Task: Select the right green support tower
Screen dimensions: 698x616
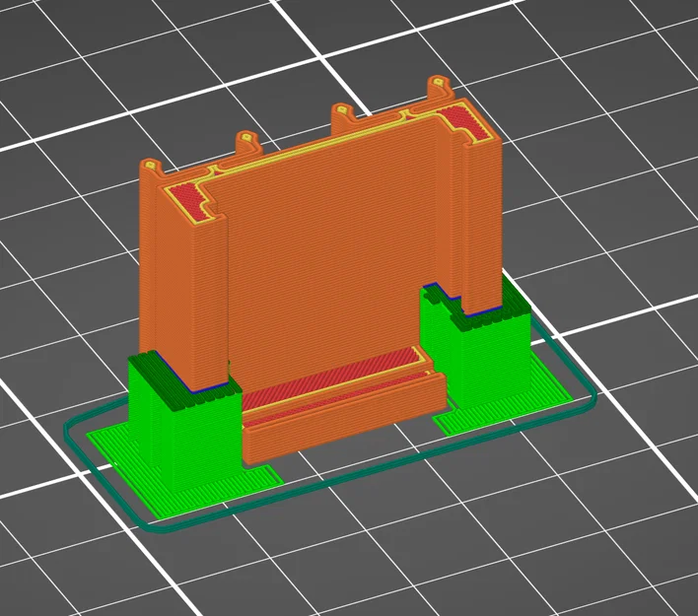Action: [x=475, y=347]
